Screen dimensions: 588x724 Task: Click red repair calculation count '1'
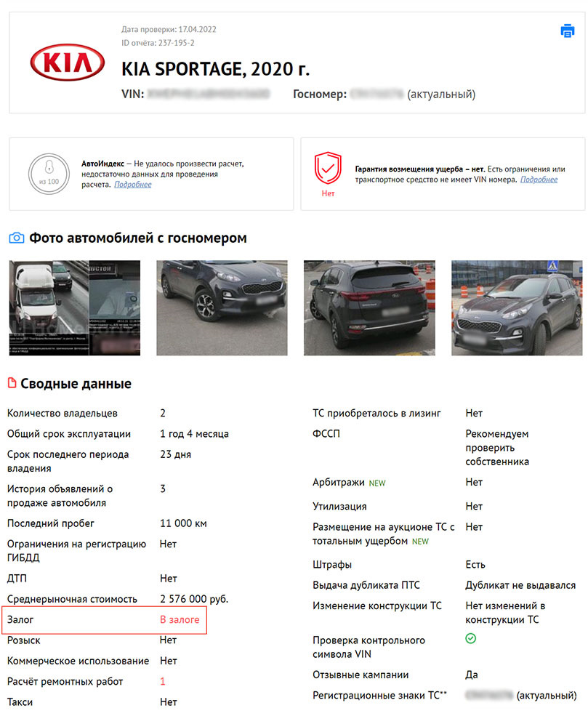[163, 682]
